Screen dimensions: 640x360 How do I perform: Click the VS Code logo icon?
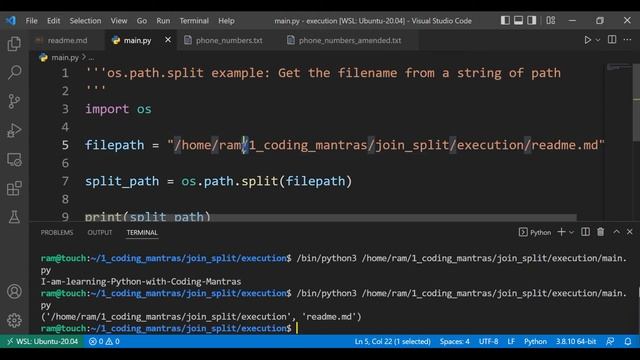[x=11, y=20]
